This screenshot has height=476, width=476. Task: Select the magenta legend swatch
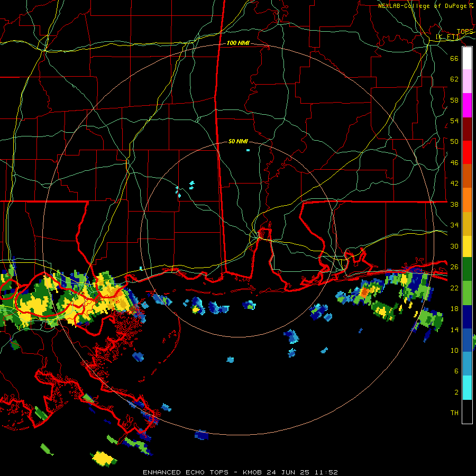pyautogui.click(x=467, y=105)
